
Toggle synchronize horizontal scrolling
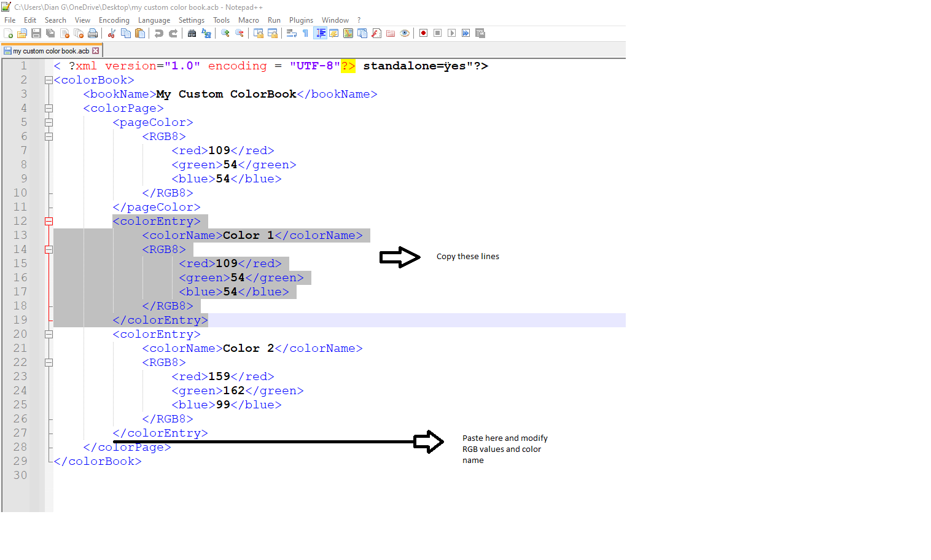click(273, 33)
